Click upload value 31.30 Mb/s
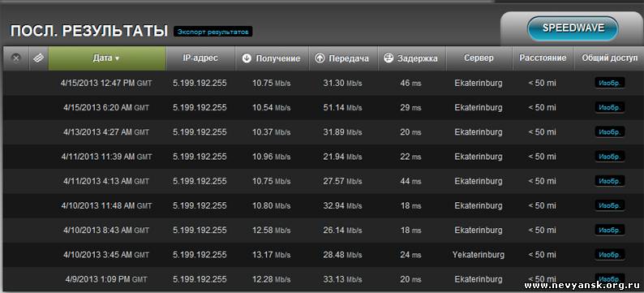Image resolution: width=644 pixels, height=293 pixels. [342, 83]
